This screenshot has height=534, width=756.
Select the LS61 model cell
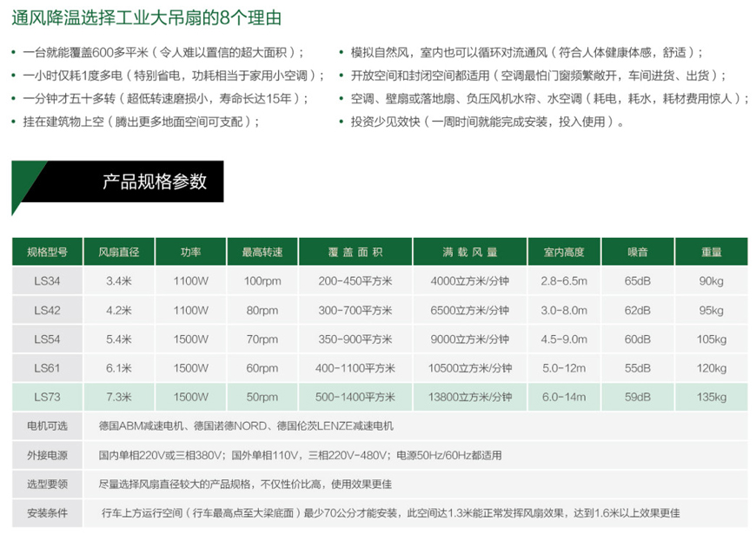click(47, 368)
